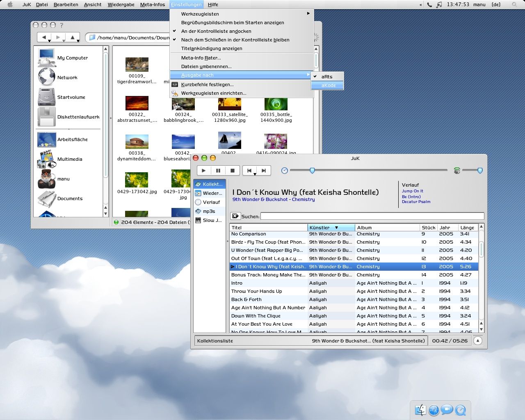This screenshot has height=420, width=525.
Task: Click Titel column header
Action: point(269,228)
